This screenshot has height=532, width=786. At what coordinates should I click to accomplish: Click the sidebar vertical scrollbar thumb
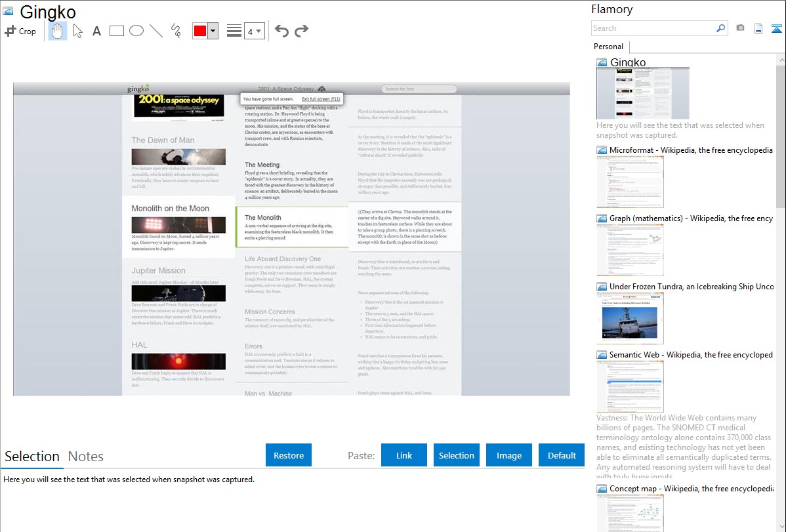coord(781,135)
